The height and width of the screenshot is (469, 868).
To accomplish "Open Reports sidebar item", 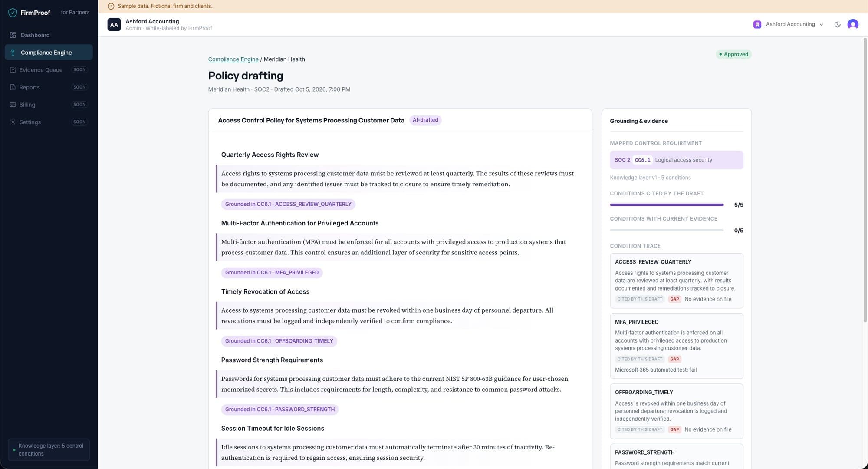I will pos(49,87).
